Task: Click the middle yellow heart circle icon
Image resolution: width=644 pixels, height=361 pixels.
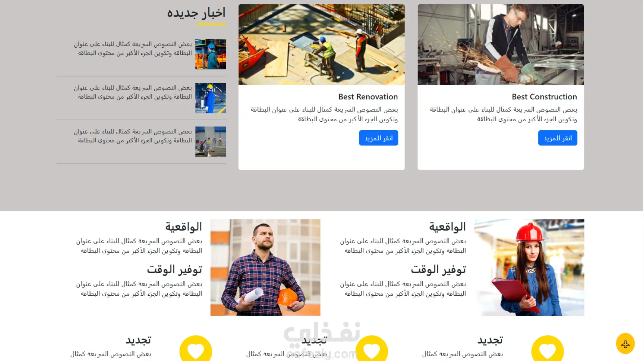Action: coord(372,349)
